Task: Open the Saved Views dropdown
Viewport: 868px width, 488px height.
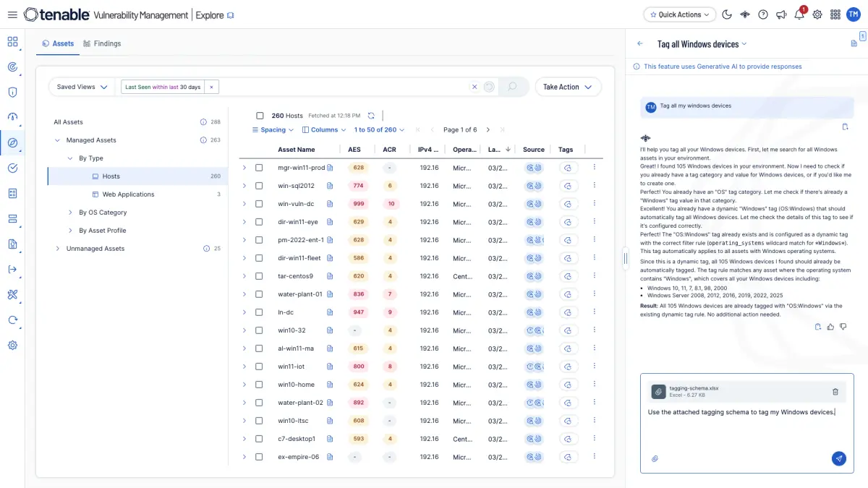Action: coord(82,87)
